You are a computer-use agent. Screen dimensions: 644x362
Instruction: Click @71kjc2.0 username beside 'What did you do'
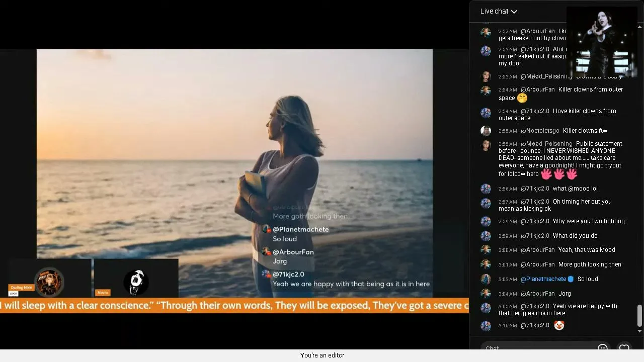535,236
